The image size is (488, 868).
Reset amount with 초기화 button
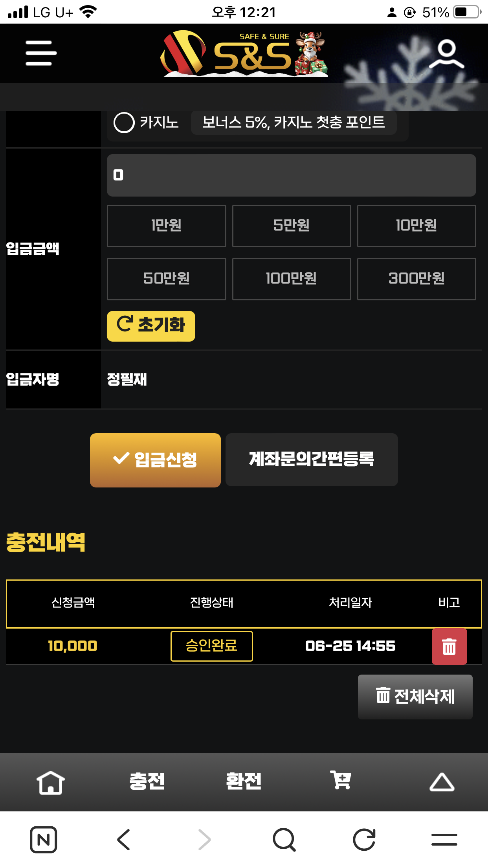click(x=151, y=326)
